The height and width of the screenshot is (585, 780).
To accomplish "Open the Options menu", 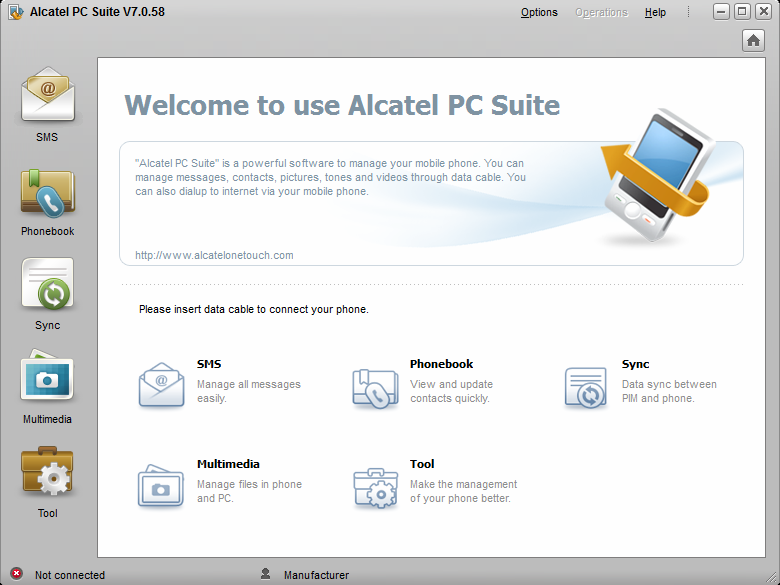I will pyautogui.click(x=539, y=12).
